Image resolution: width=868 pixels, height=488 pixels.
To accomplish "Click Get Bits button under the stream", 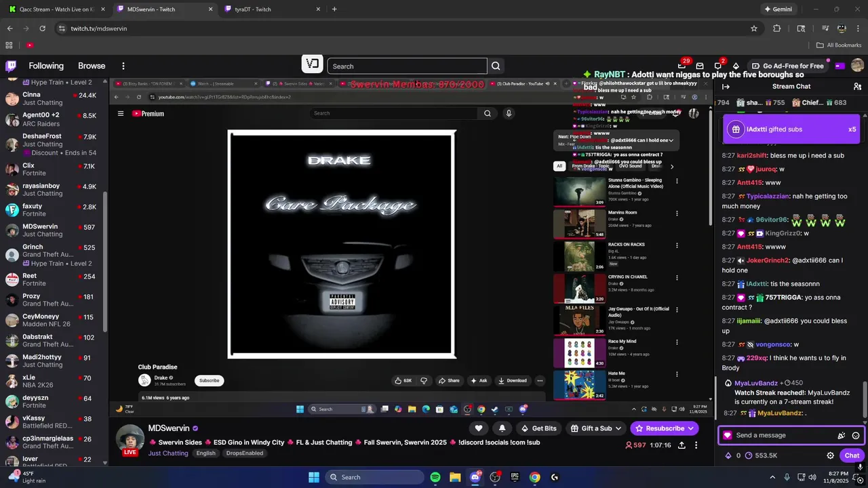I will click(x=538, y=428).
